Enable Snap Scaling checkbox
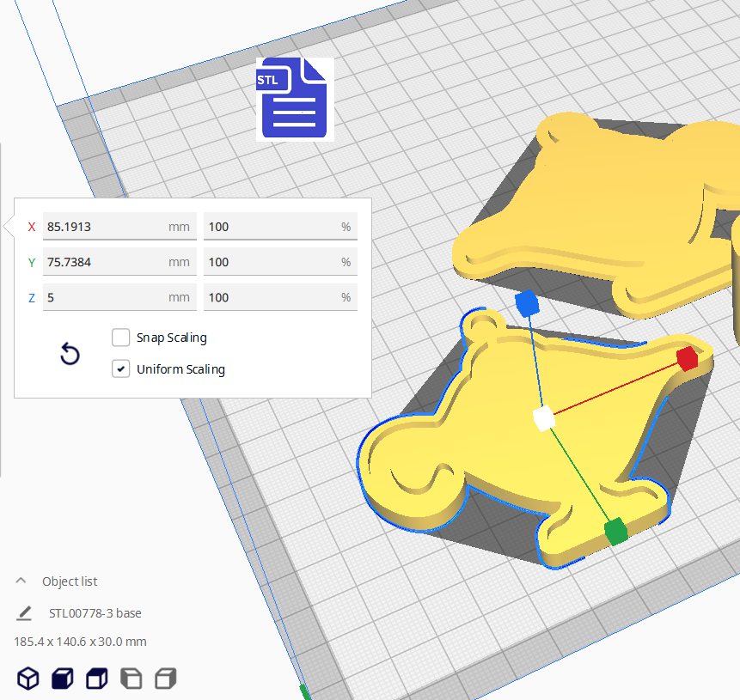This screenshot has width=740, height=700. [121, 338]
